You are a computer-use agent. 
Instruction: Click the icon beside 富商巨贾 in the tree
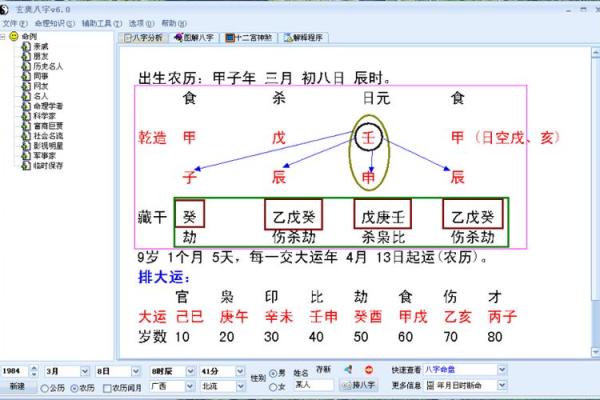[x=26, y=126]
